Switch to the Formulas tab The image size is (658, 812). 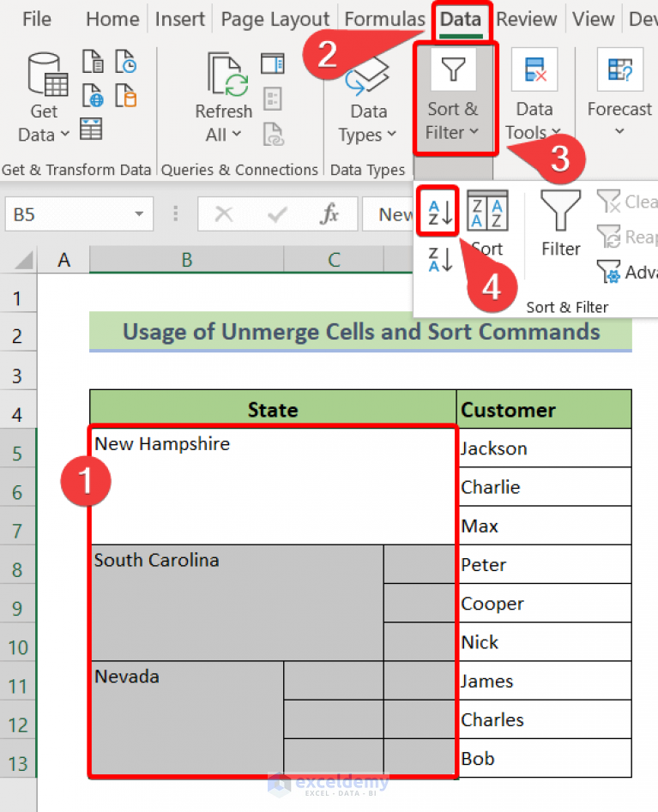pos(384,19)
